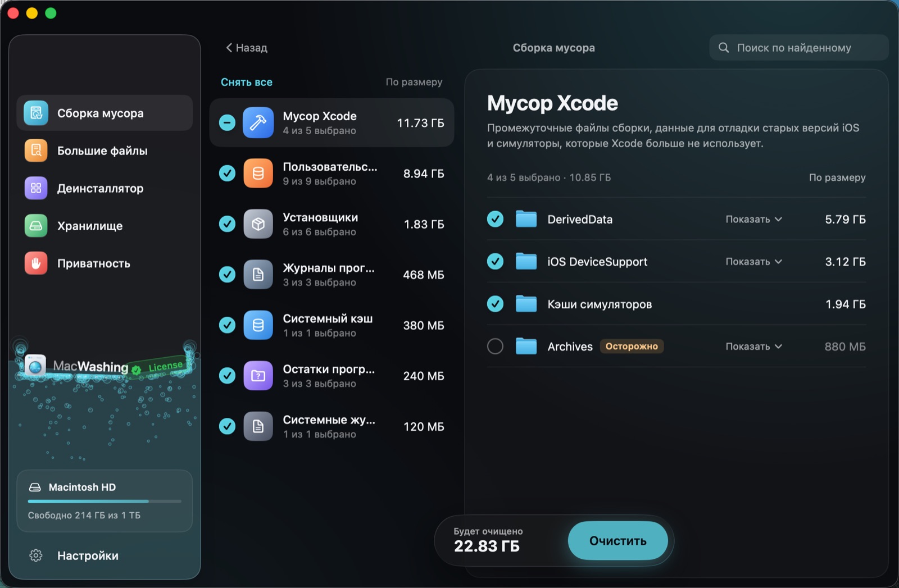This screenshot has height=588, width=899.
Task: Click the 11.73 ГБ size value
Action: click(420, 122)
